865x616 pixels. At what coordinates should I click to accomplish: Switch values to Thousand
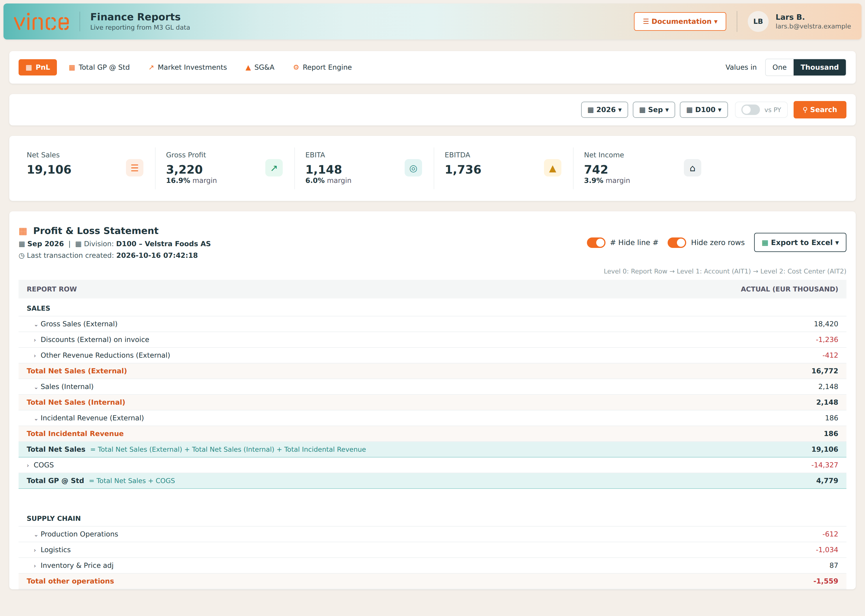coord(819,68)
